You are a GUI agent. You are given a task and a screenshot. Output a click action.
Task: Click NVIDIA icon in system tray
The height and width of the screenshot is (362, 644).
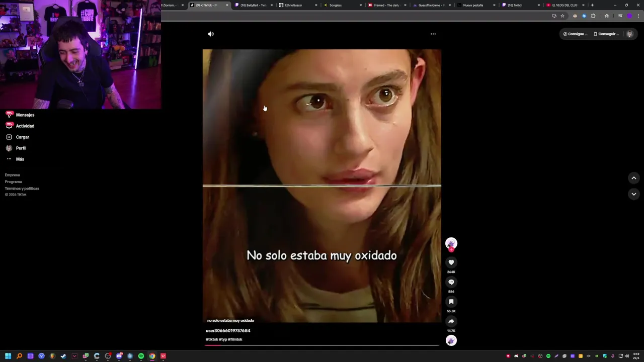597,356
